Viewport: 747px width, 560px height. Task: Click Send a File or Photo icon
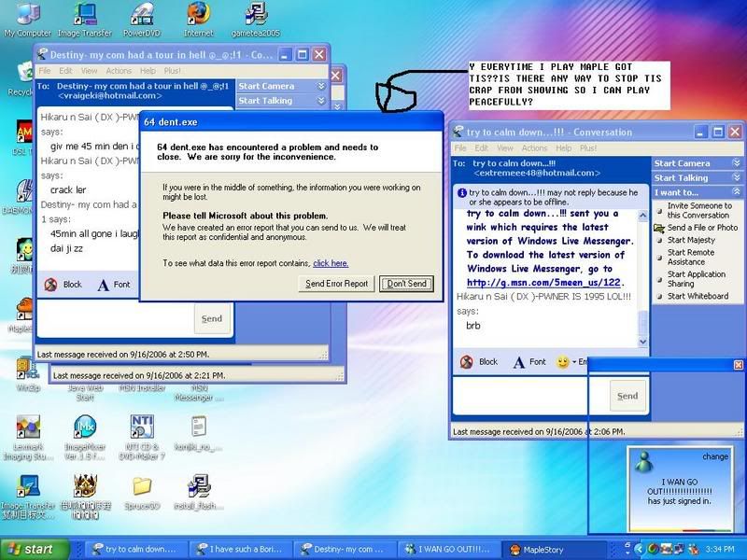click(659, 228)
